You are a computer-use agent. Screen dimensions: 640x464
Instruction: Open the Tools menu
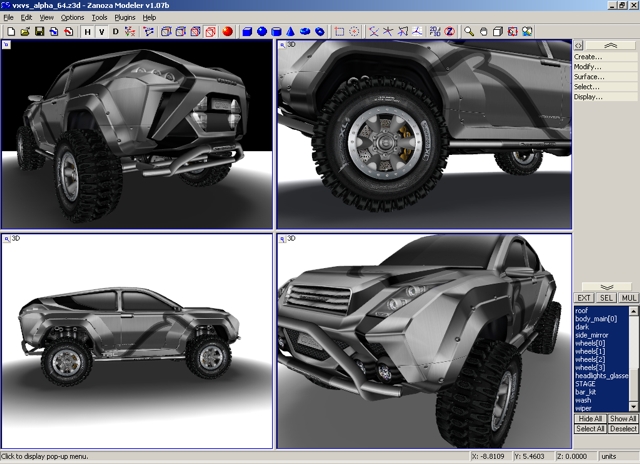(x=98, y=18)
